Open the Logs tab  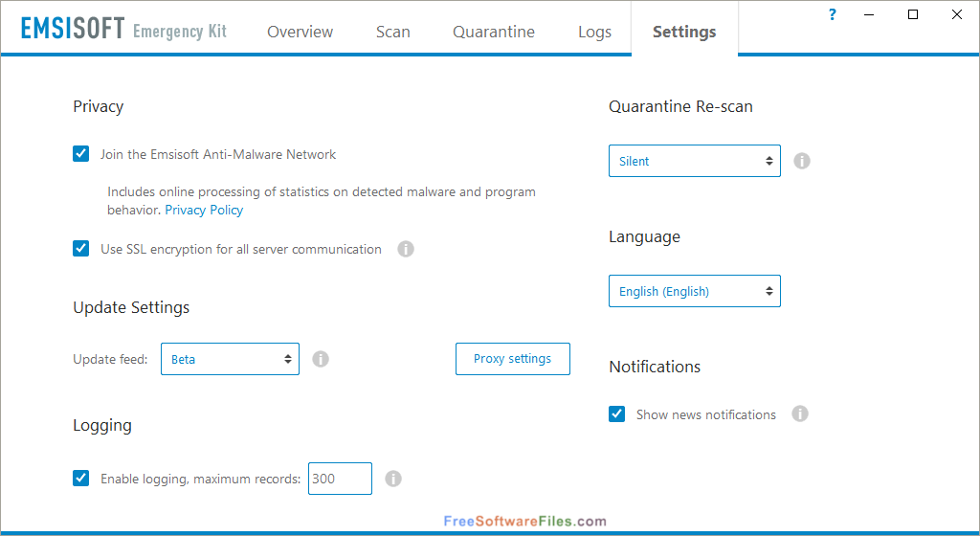594,32
